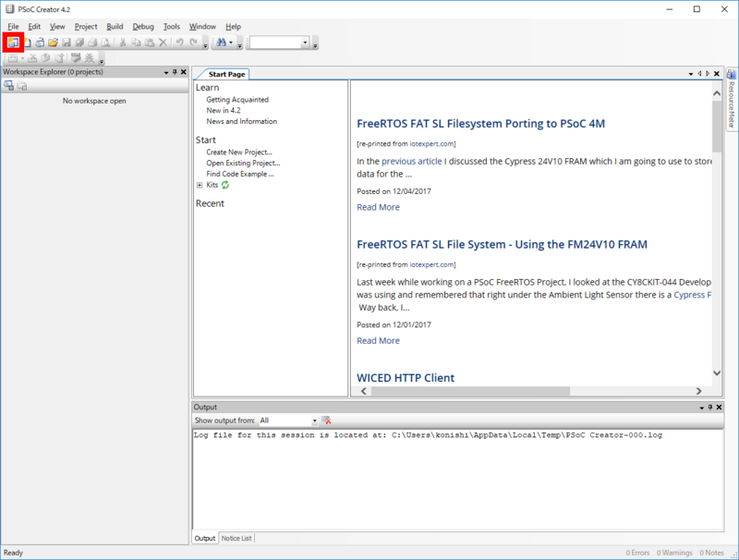The image size is (739, 560).
Task: Open the File menu
Action: click(13, 27)
